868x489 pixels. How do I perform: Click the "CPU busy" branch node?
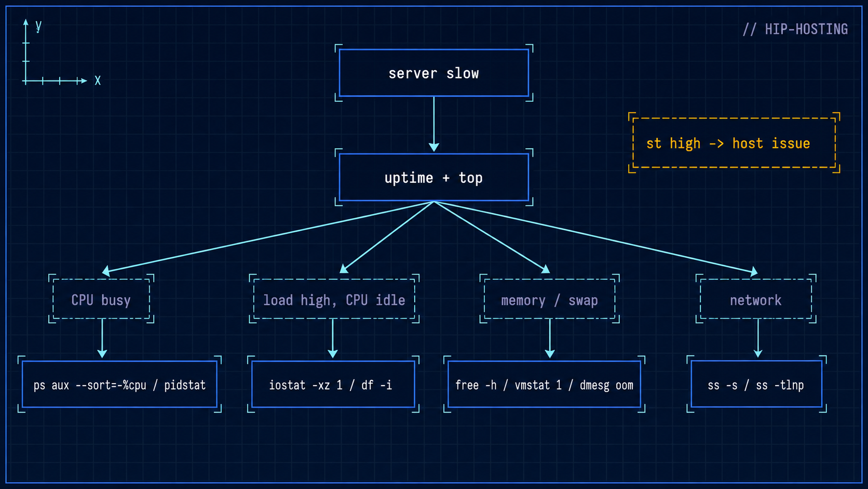pyautogui.click(x=101, y=299)
